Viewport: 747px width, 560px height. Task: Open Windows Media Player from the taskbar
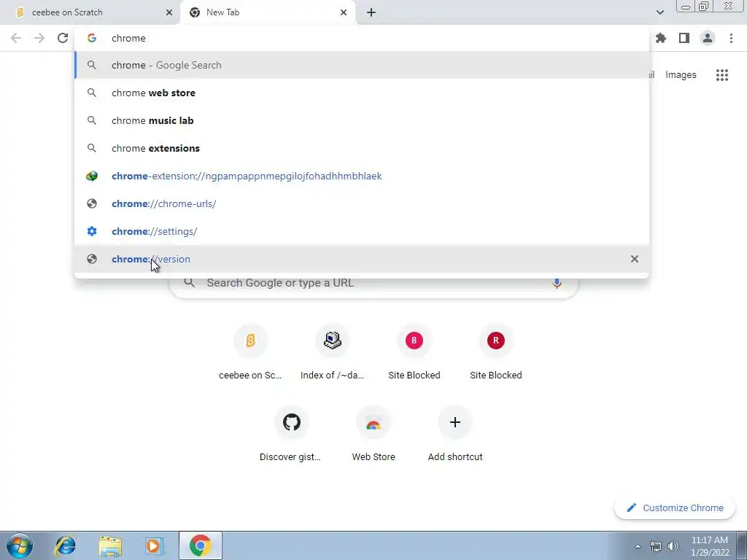155,545
